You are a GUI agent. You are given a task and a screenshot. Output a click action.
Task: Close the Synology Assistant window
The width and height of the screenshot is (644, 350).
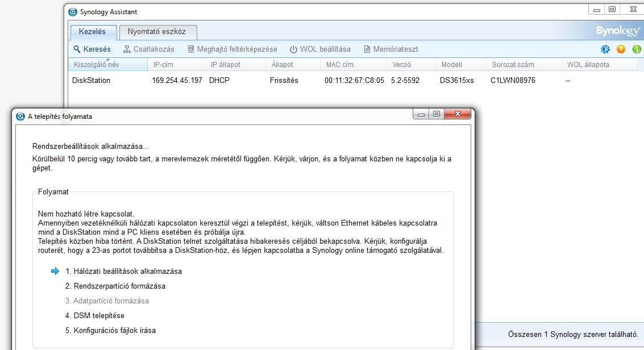pyautogui.click(x=633, y=10)
